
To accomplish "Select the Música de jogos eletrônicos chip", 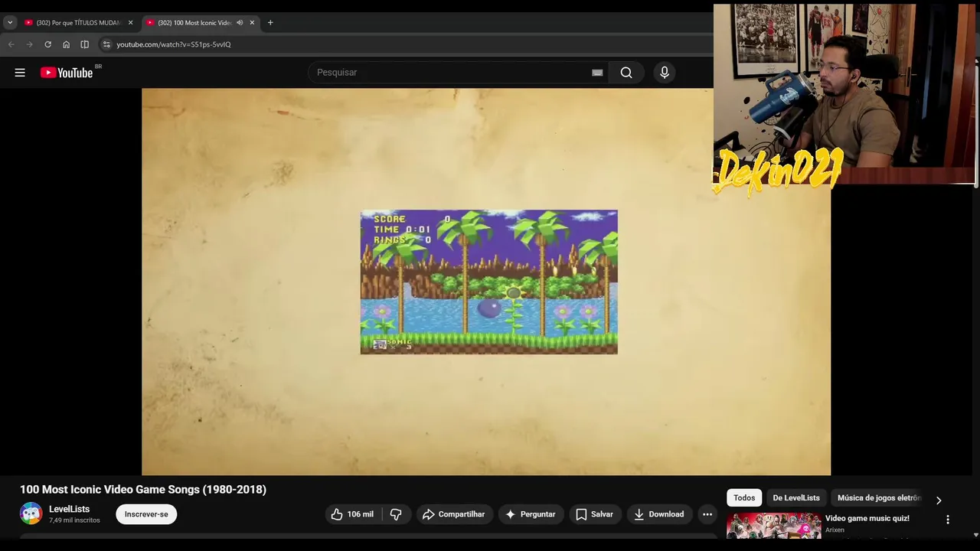I will click(879, 497).
